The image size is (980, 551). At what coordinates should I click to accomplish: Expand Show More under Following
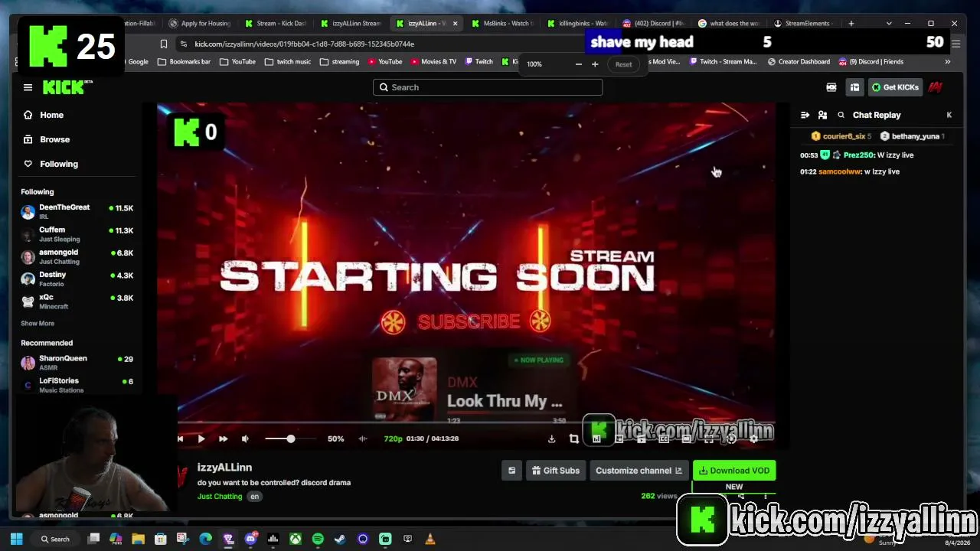coord(38,324)
